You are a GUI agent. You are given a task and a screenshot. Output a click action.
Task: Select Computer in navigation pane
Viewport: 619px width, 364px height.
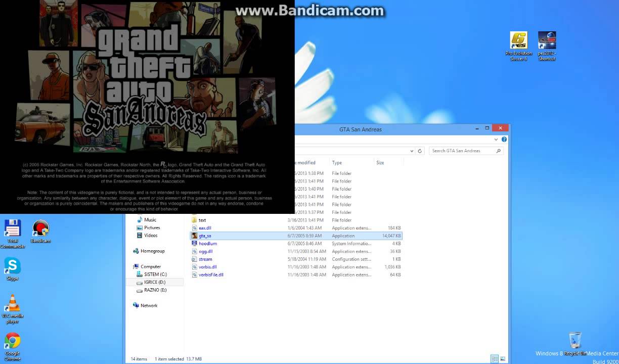coord(151,267)
